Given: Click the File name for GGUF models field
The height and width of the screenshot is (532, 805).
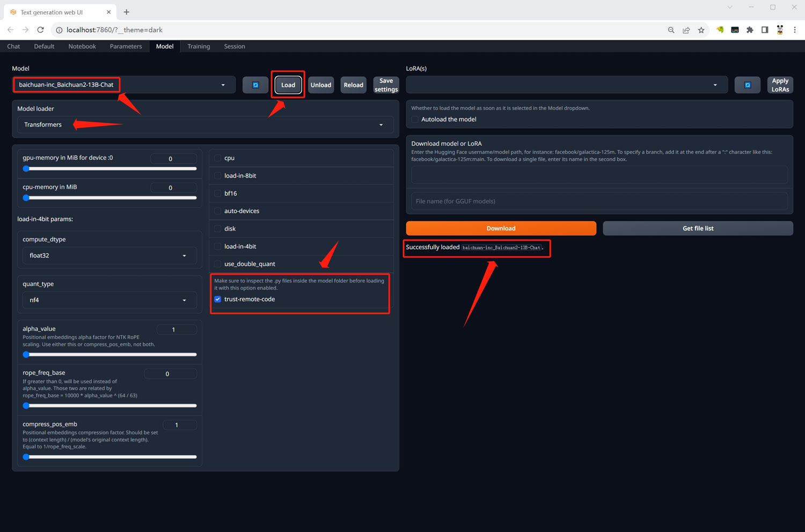Looking at the screenshot, I should pyautogui.click(x=599, y=201).
